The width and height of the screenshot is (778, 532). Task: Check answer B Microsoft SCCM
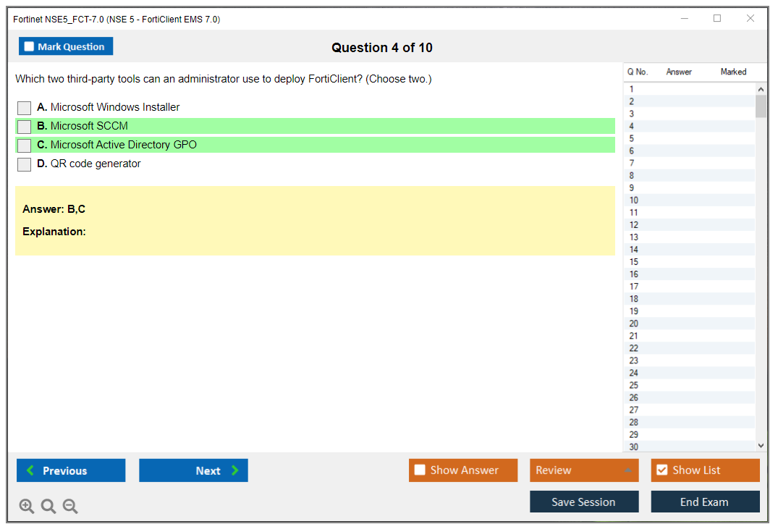click(x=25, y=127)
